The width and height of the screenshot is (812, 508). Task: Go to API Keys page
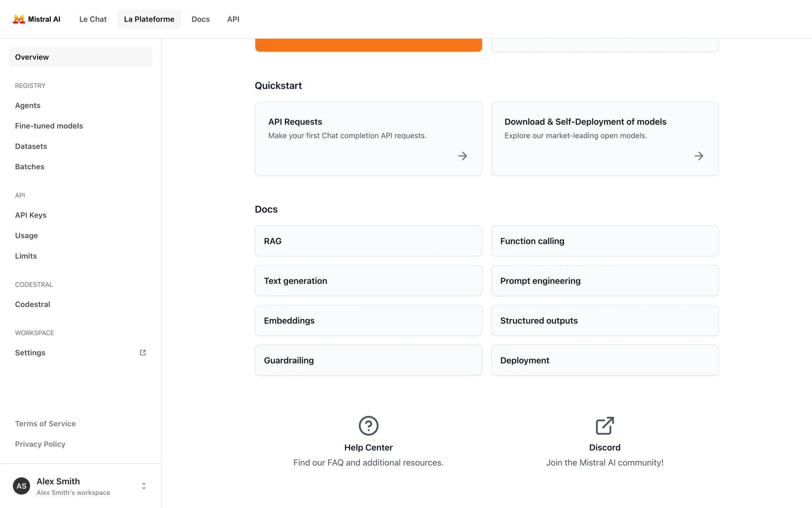point(31,215)
